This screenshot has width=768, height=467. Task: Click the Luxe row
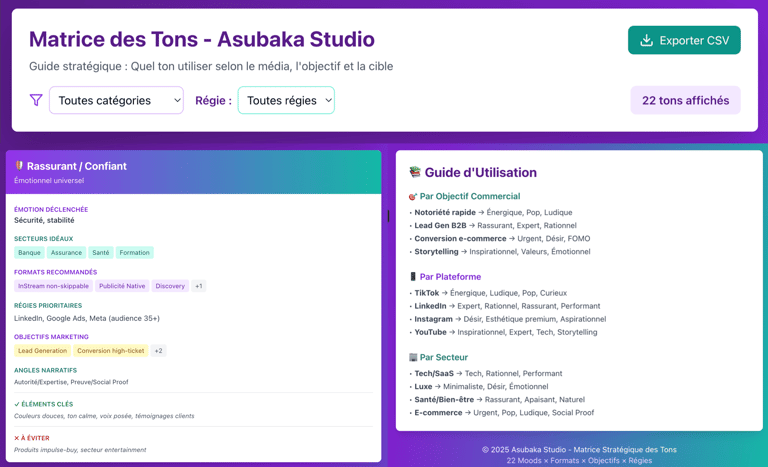[x=479, y=387]
